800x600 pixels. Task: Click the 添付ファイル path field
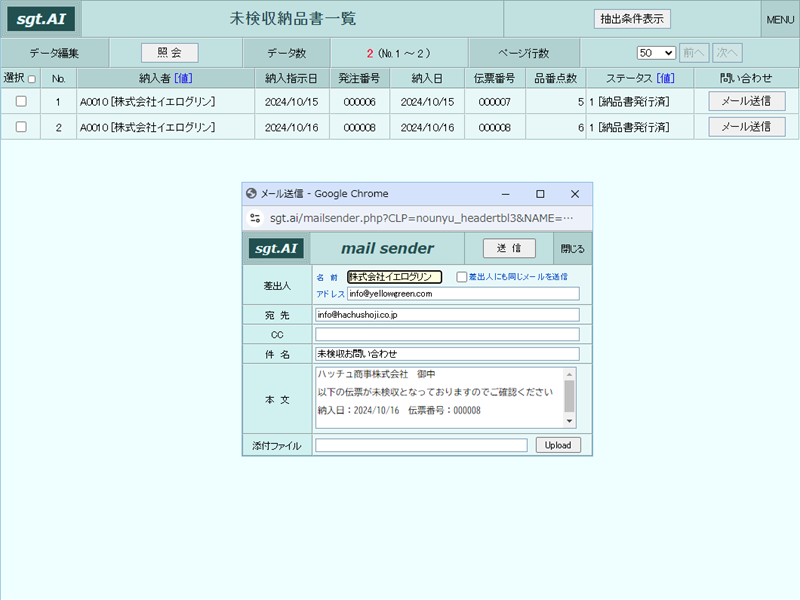click(421, 445)
